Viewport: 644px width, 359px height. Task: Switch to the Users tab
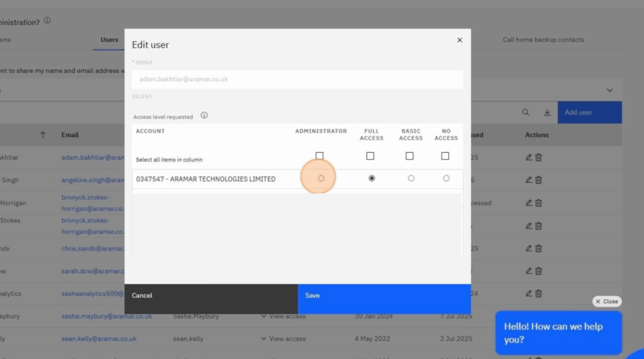coord(109,40)
